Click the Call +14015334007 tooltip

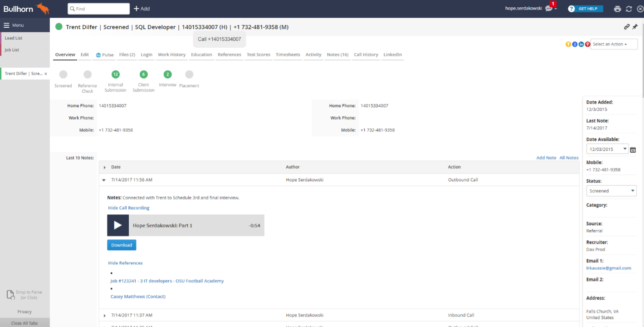(220, 39)
